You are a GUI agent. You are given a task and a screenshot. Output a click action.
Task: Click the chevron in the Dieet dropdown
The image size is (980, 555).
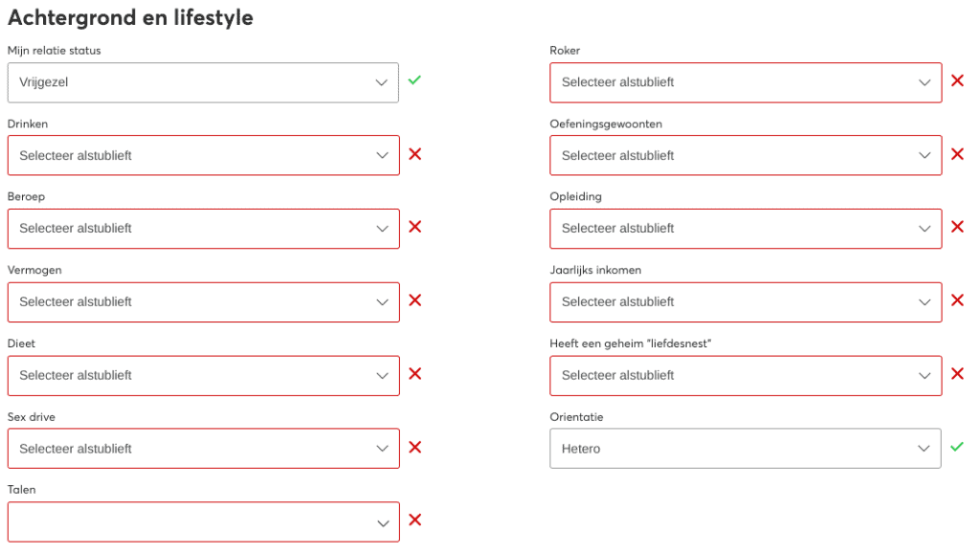pos(383,376)
